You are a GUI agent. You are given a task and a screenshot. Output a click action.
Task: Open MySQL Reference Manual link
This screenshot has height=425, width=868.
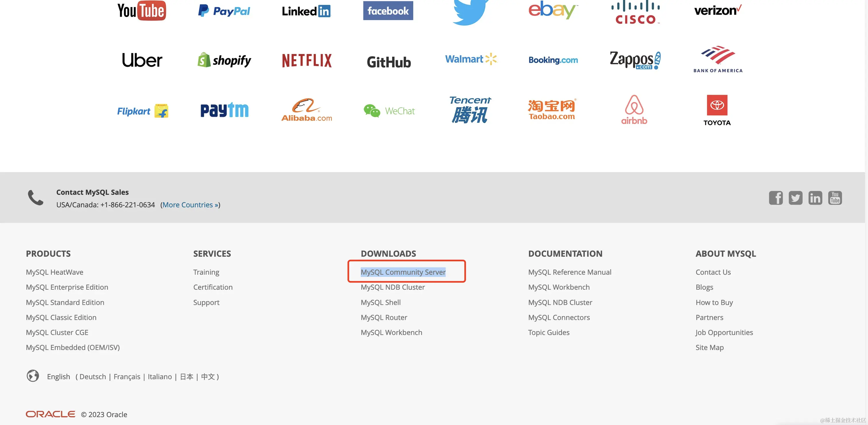pyautogui.click(x=569, y=272)
